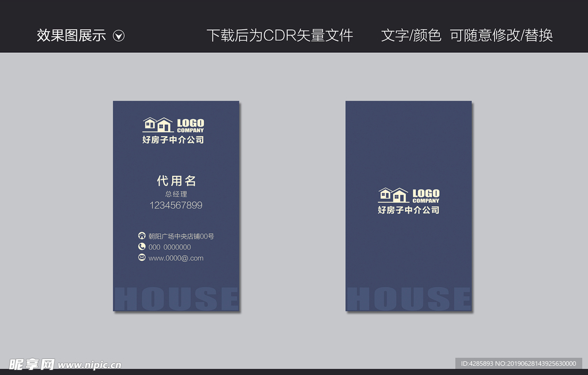Click the home icon beside the address line
588x375 pixels.
pyautogui.click(x=141, y=235)
